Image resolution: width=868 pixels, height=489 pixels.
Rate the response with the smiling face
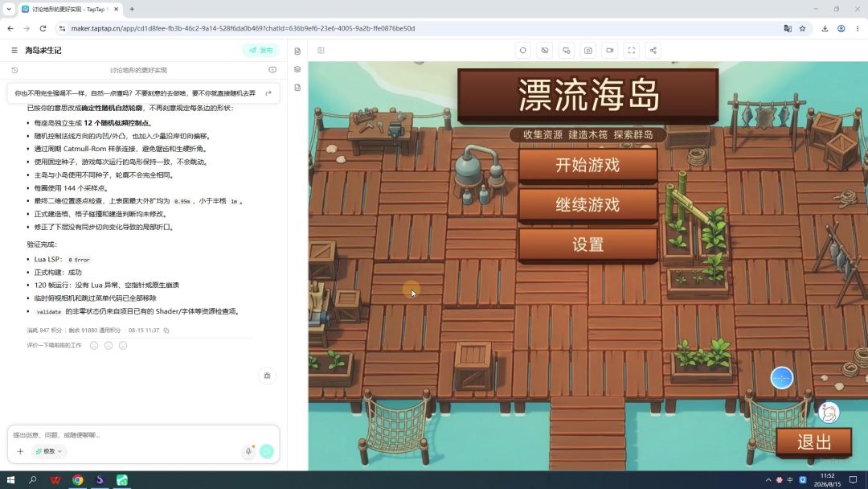point(94,346)
